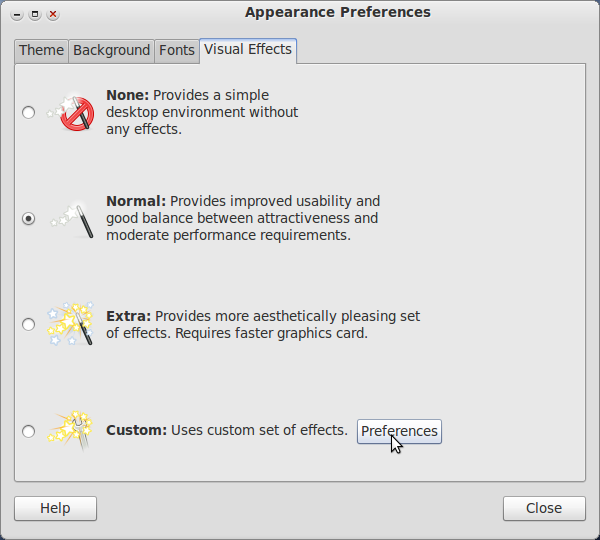The image size is (600, 540).
Task: Go to the Fonts tab
Action: coord(177,51)
